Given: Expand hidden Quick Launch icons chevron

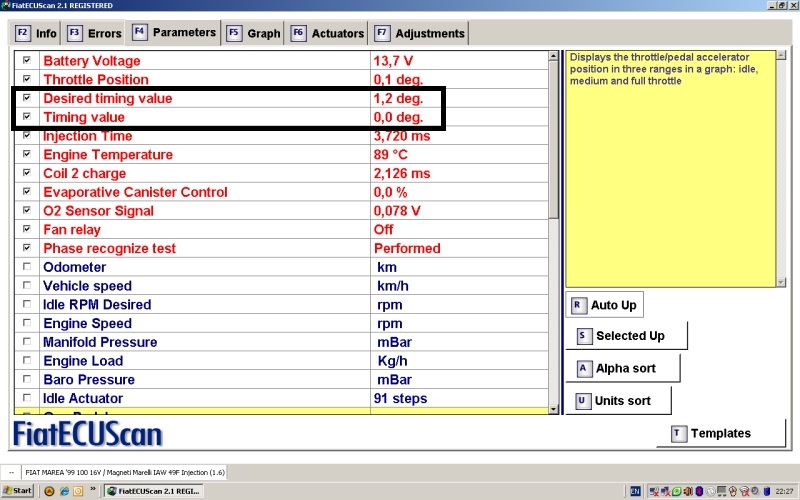Looking at the screenshot, I should pyautogui.click(x=94, y=491).
